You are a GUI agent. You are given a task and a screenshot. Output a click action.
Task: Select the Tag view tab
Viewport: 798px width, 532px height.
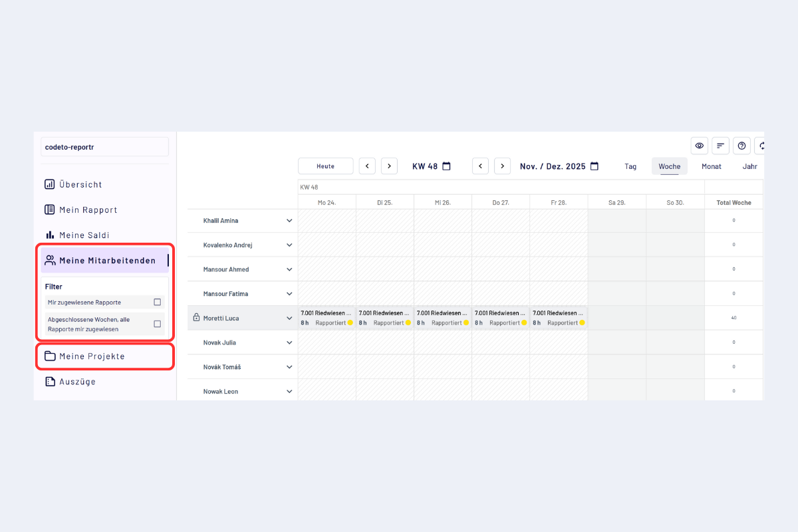[630, 166]
